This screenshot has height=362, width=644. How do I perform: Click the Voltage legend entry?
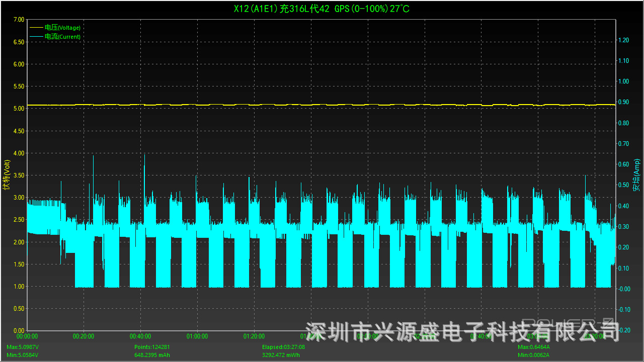62,28
